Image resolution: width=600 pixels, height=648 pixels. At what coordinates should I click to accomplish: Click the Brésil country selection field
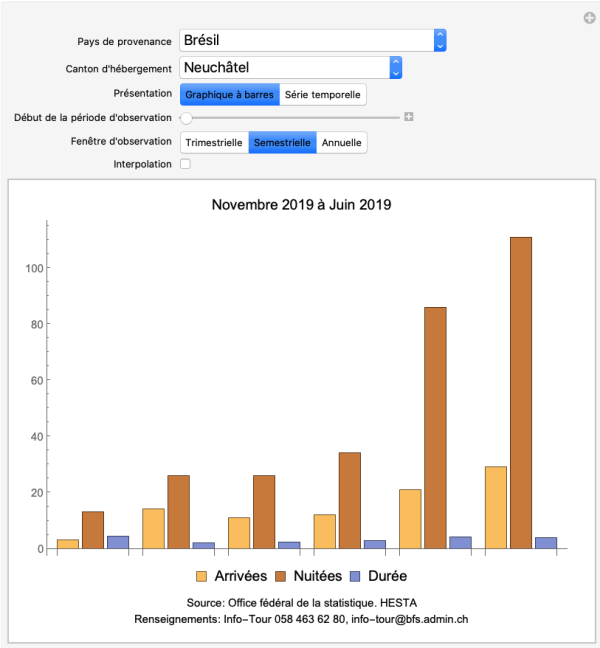(305, 41)
